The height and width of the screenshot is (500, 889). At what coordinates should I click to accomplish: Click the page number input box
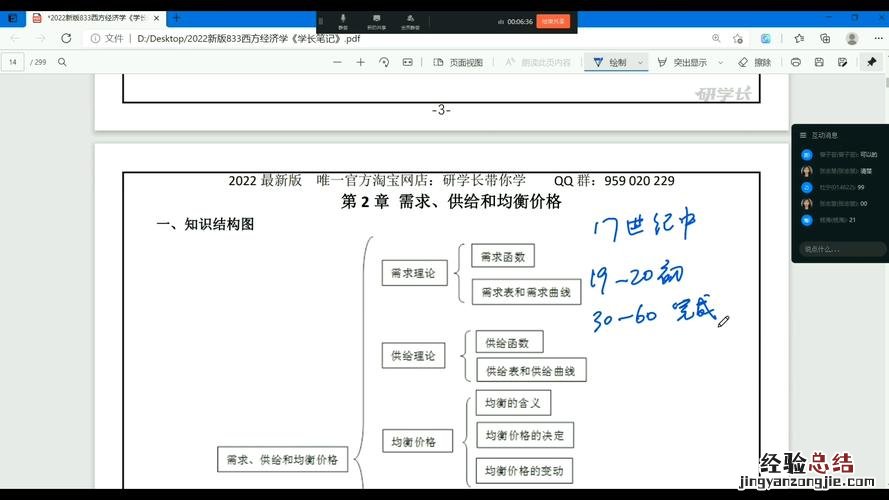[14, 62]
